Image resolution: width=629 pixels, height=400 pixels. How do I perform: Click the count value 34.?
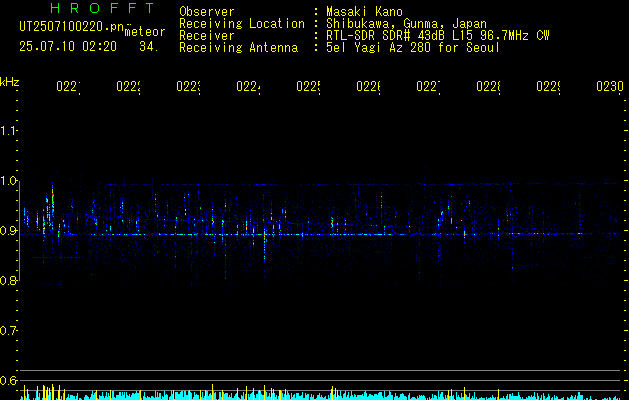(149, 47)
